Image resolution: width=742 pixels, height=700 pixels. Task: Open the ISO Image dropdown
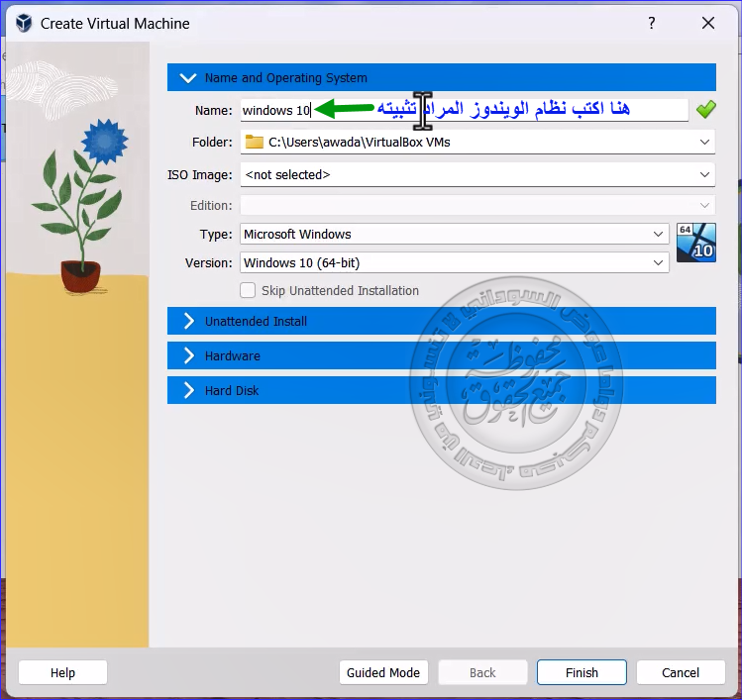(704, 175)
